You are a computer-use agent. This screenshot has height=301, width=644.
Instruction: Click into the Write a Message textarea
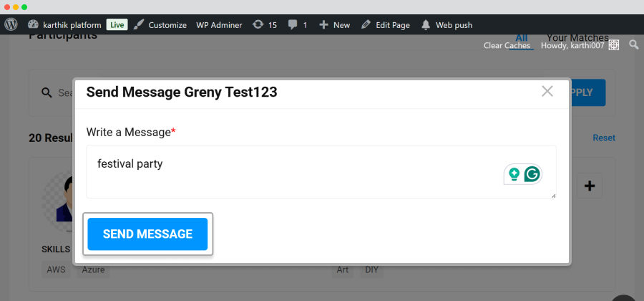click(x=321, y=171)
